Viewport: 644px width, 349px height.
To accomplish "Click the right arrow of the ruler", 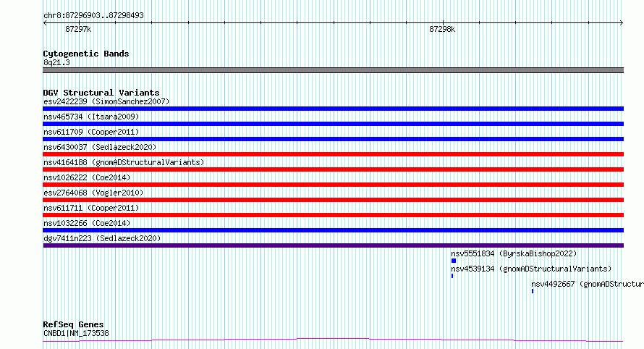I will (x=622, y=23).
